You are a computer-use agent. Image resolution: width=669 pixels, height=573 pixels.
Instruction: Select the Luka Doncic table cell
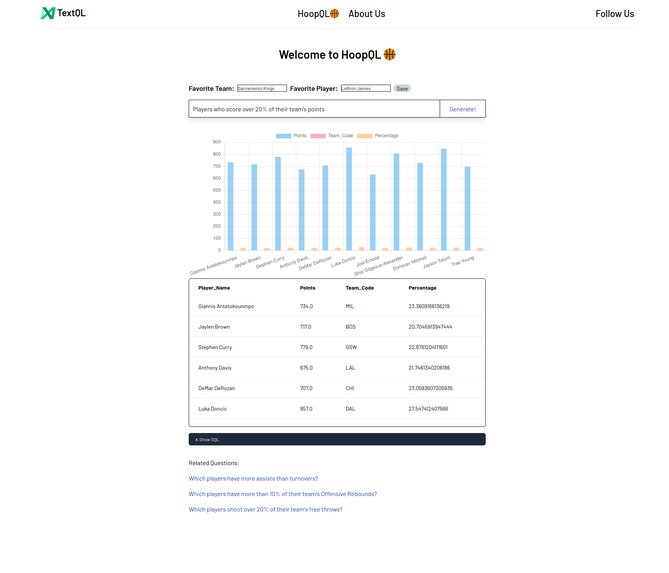click(212, 409)
